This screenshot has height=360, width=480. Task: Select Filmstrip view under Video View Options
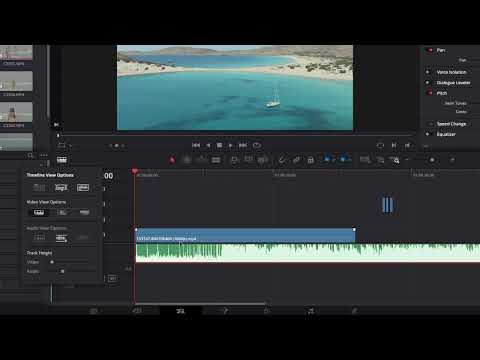point(39,212)
